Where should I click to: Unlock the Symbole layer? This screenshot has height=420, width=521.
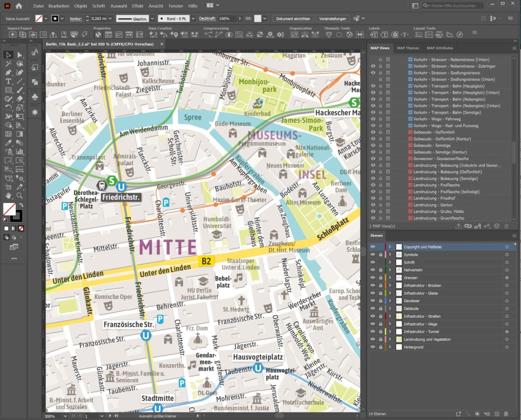coord(381,254)
